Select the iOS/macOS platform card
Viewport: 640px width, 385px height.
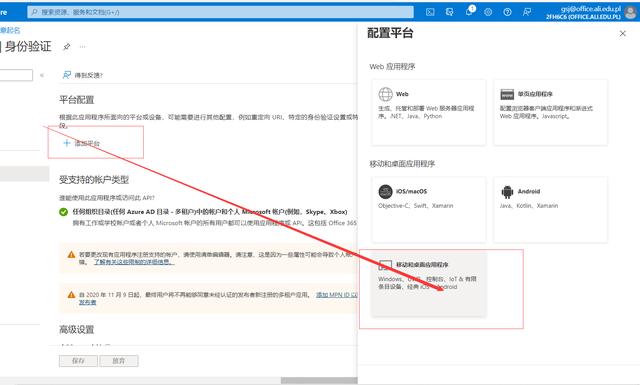tap(429, 209)
